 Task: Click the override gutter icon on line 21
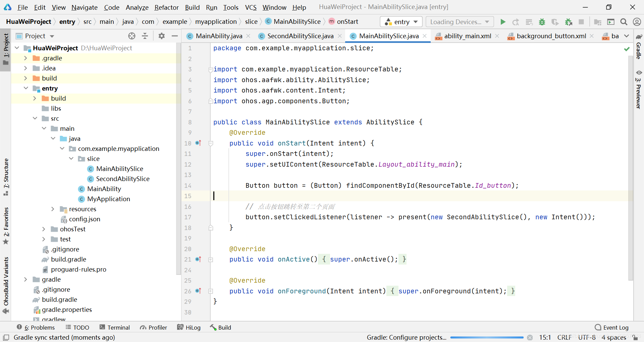pyautogui.click(x=198, y=259)
